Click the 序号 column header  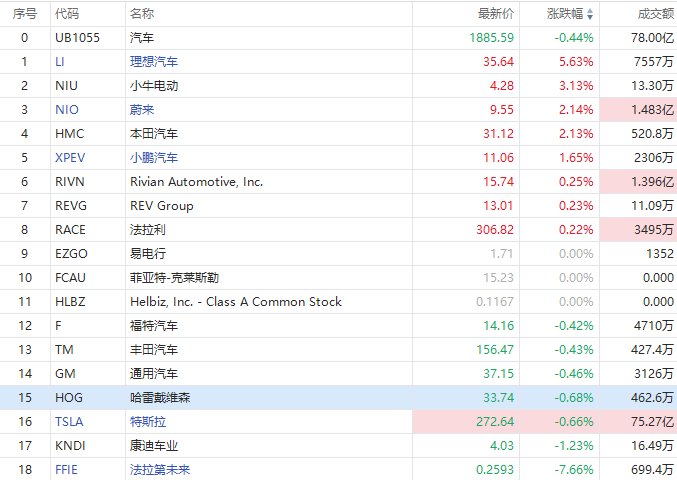24,14
